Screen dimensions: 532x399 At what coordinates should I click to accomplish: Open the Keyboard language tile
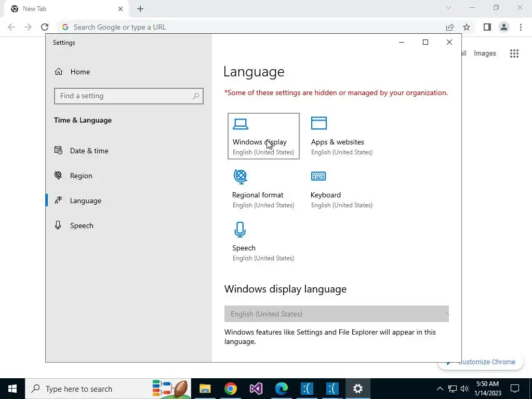342,189
